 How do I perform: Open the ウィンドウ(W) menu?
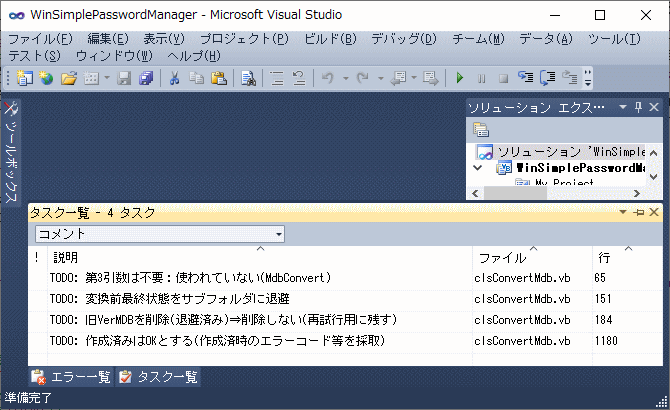pyautogui.click(x=114, y=56)
